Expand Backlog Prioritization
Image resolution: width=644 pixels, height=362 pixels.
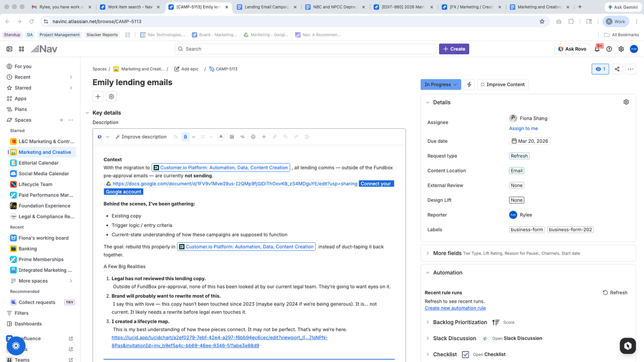[x=427, y=322]
